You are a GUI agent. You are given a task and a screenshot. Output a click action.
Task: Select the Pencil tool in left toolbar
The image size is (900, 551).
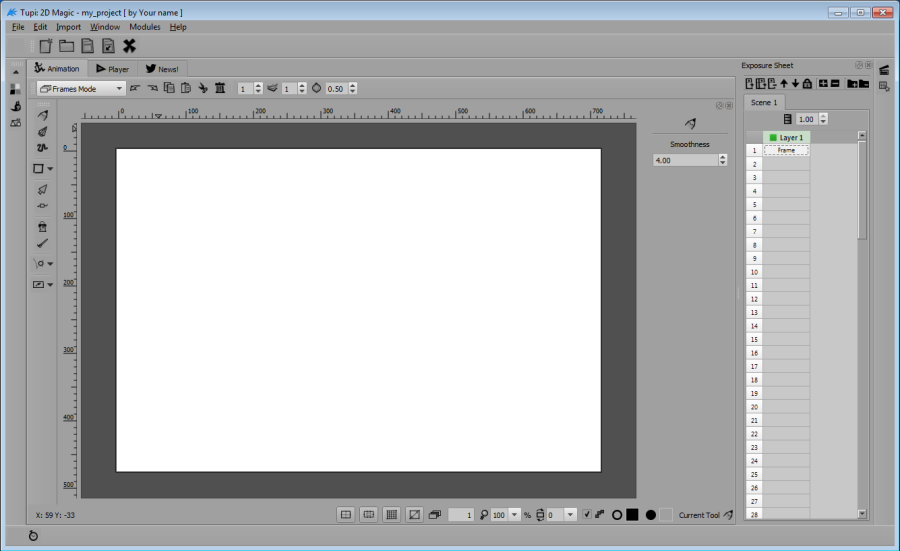pyautogui.click(x=42, y=116)
